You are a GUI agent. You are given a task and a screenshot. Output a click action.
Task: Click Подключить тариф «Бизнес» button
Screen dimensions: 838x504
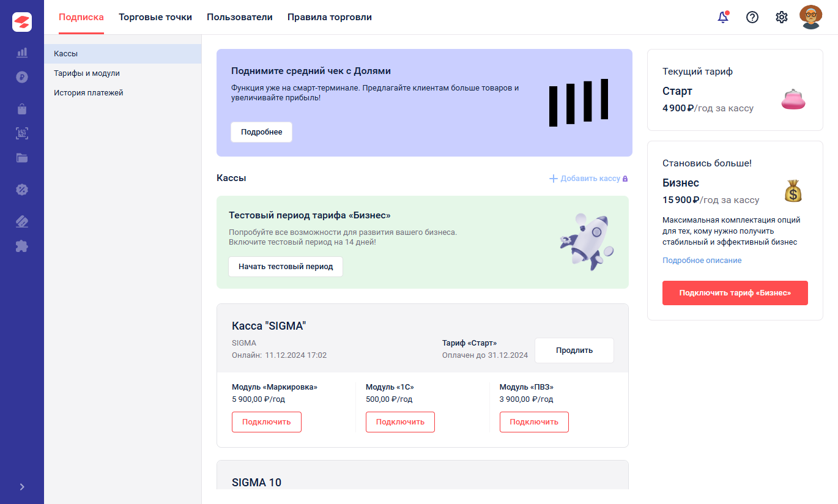pos(735,293)
